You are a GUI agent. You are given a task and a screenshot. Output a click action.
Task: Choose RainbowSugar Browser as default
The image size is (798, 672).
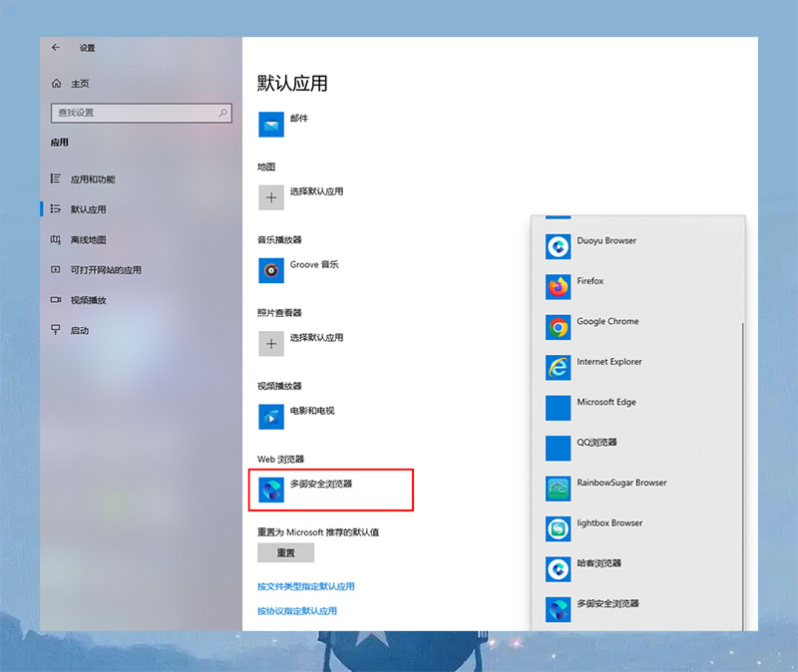[x=608, y=484]
